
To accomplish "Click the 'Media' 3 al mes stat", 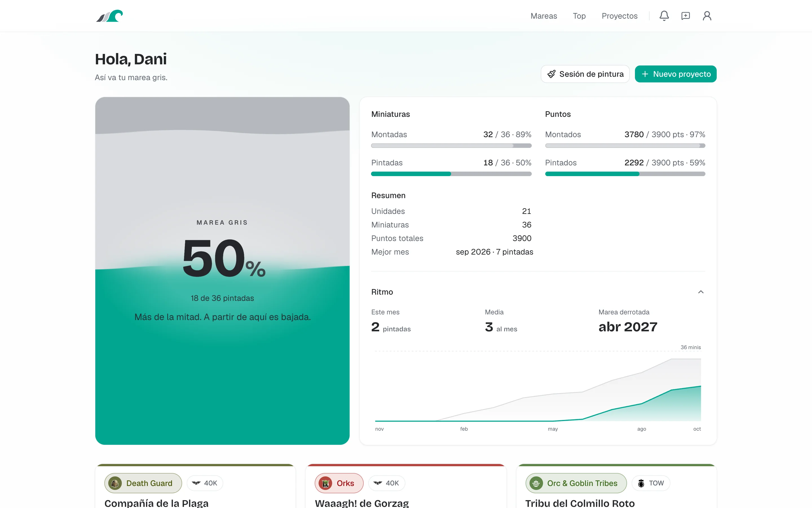I will click(x=501, y=321).
